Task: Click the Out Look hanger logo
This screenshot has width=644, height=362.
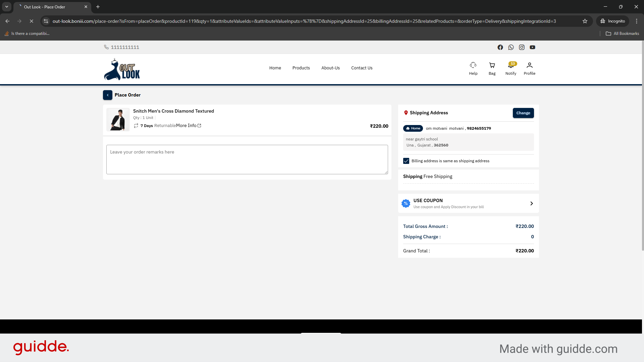Action: [x=122, y=69]
